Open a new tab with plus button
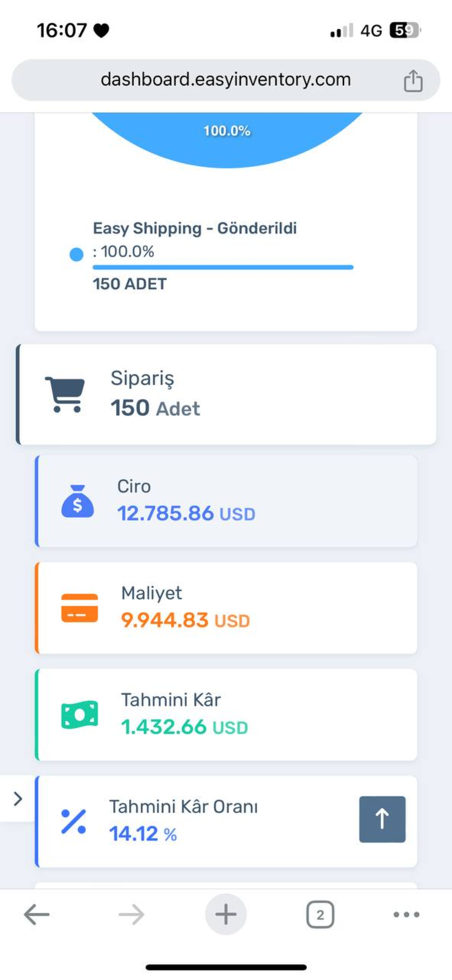 (x=226, y=915)
